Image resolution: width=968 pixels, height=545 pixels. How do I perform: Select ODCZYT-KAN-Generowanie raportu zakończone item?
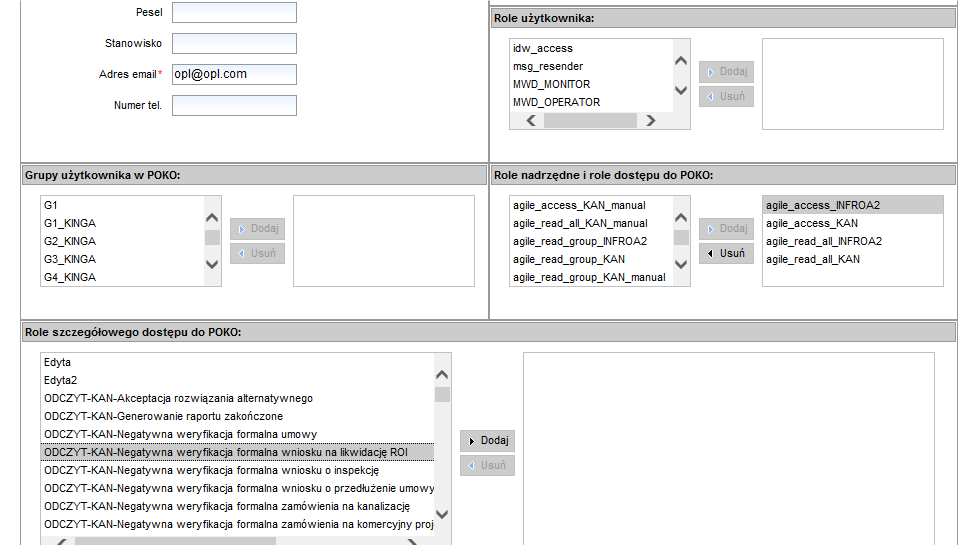click(x=163, y=416)
